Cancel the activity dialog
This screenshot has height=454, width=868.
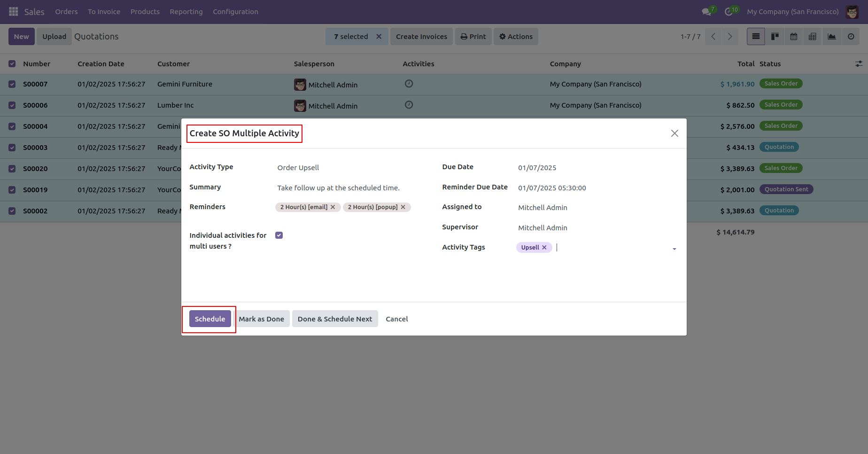tap(396, 319)
